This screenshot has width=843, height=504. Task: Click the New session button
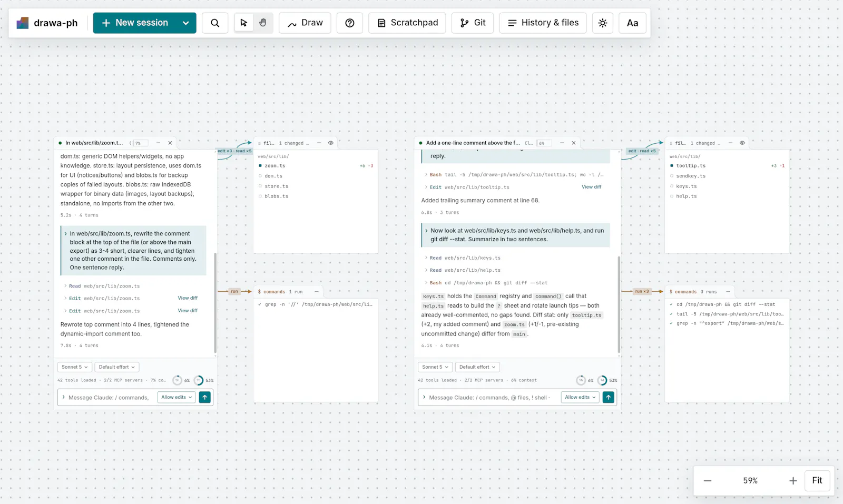tap(135, 23)
